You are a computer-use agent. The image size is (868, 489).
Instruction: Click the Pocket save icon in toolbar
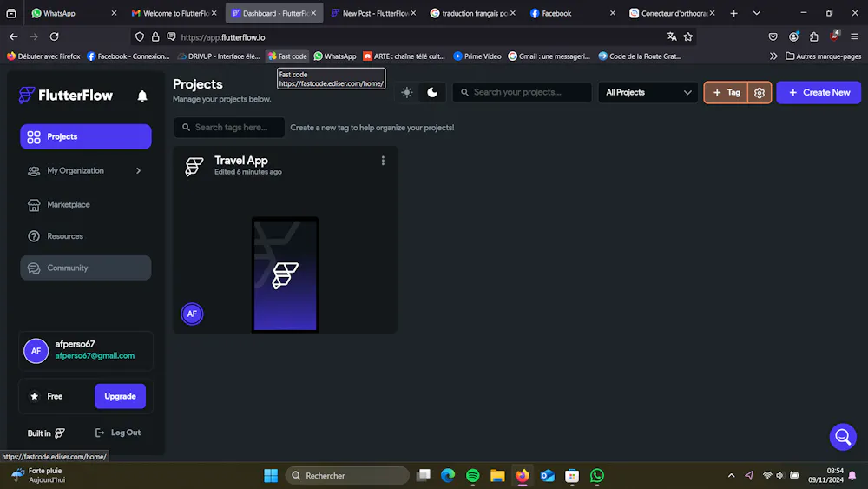(x=773, y=37)
